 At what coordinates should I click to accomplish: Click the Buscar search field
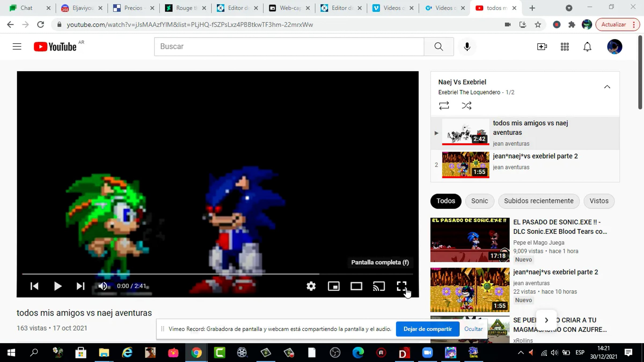click(289, 46)
